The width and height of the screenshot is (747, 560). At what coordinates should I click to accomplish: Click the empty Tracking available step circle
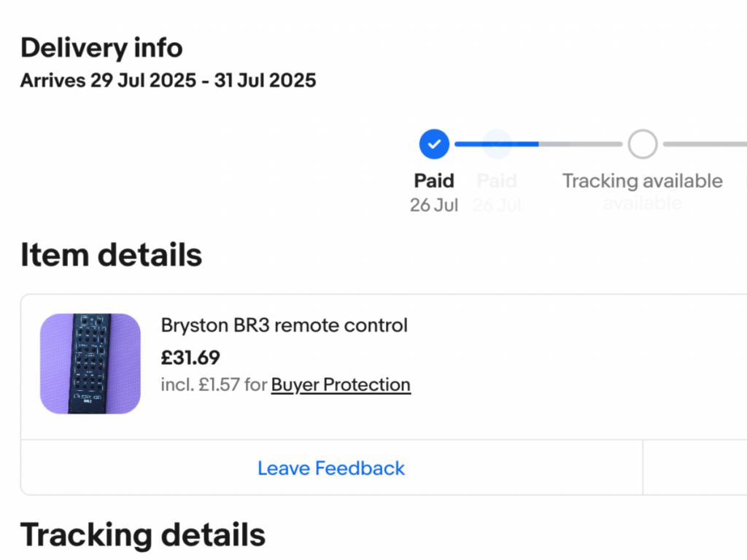[x=643, y=144]
